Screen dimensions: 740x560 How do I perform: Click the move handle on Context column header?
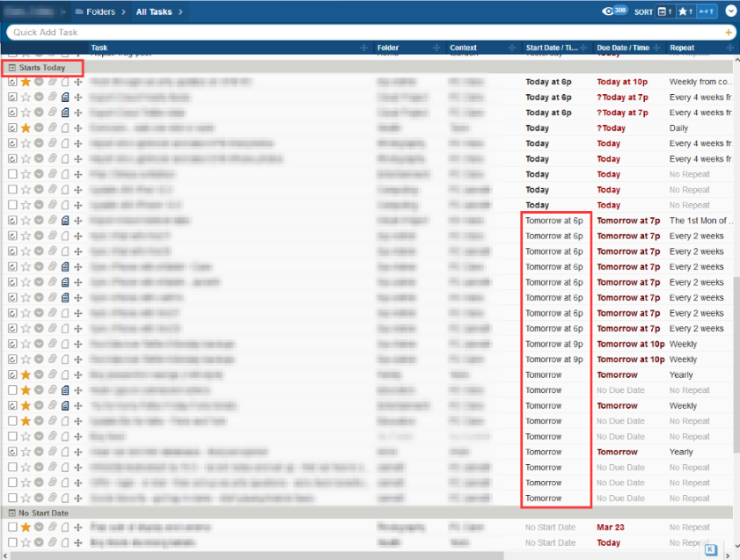512,47
